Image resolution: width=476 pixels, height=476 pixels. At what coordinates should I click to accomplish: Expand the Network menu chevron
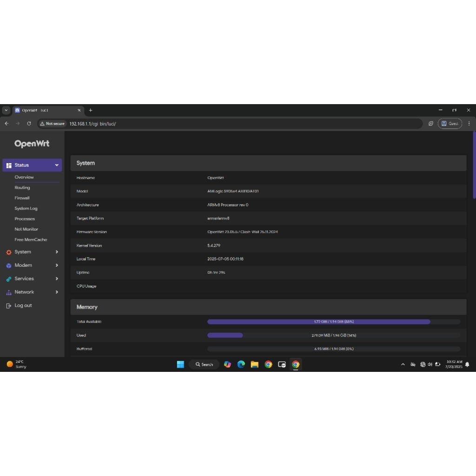click(57, 292)
